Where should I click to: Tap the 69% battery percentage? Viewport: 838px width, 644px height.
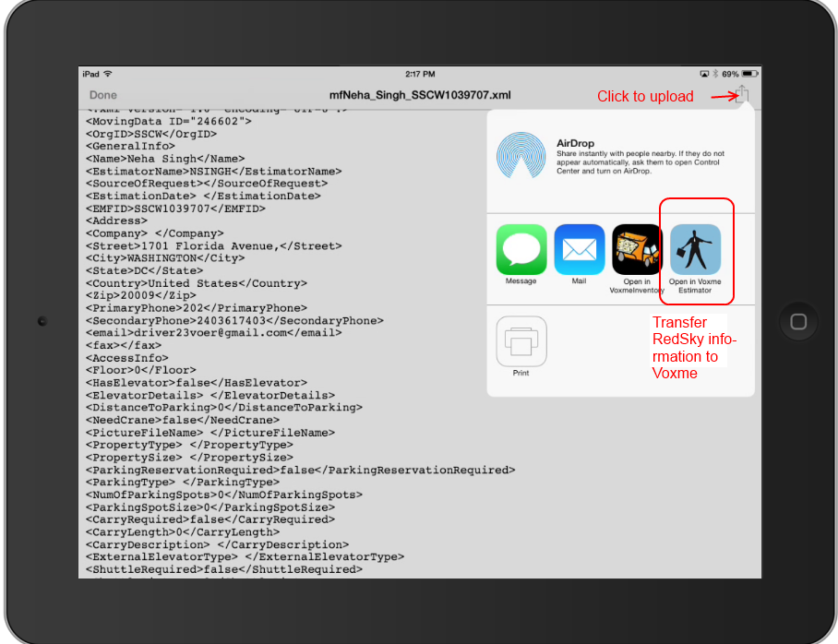pyautogui.click(x=730, y=74)
